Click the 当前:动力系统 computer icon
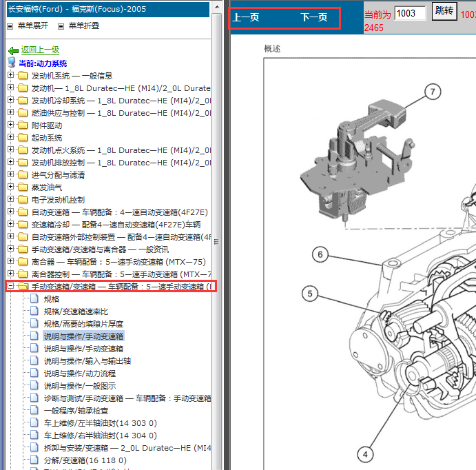476x470 pixels. tap(12, 62)
